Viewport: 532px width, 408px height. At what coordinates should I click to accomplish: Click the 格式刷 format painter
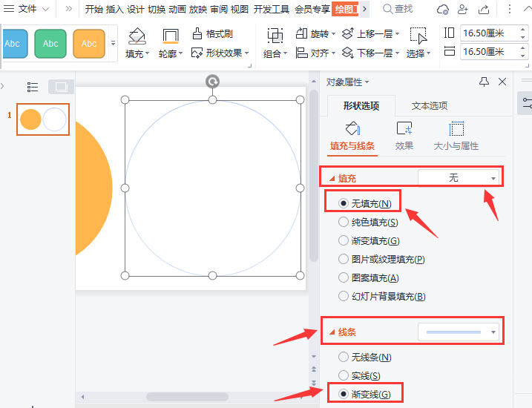click(x=213, y=33)
